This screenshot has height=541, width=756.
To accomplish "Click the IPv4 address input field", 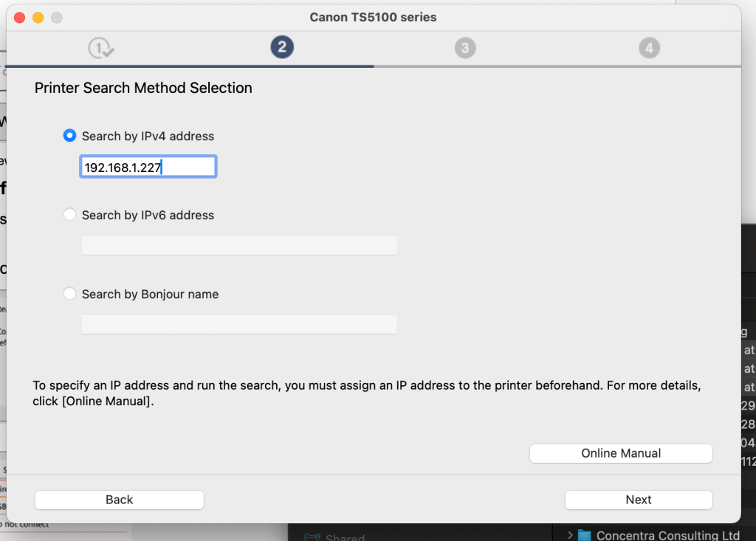I will (x=148, y=167).
